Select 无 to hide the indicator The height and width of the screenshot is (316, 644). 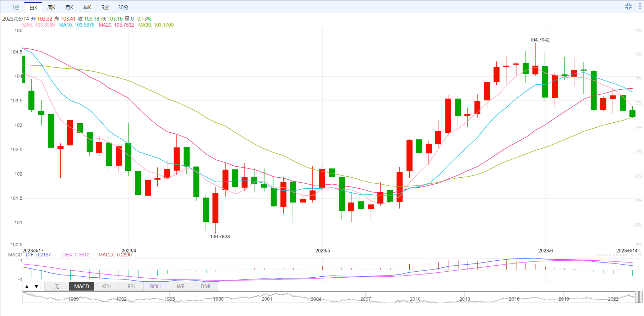(57, 287)
